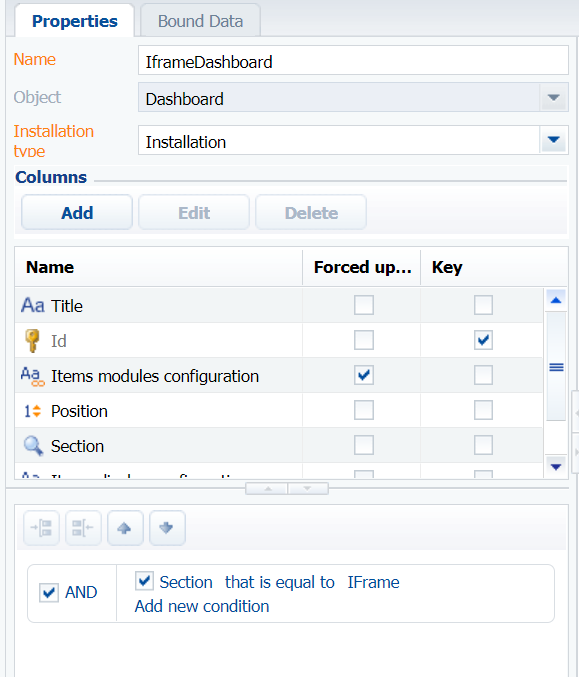The image size is (579, 677).
Task: Click the move condition up arrow button
Action: tap(125, 528)
